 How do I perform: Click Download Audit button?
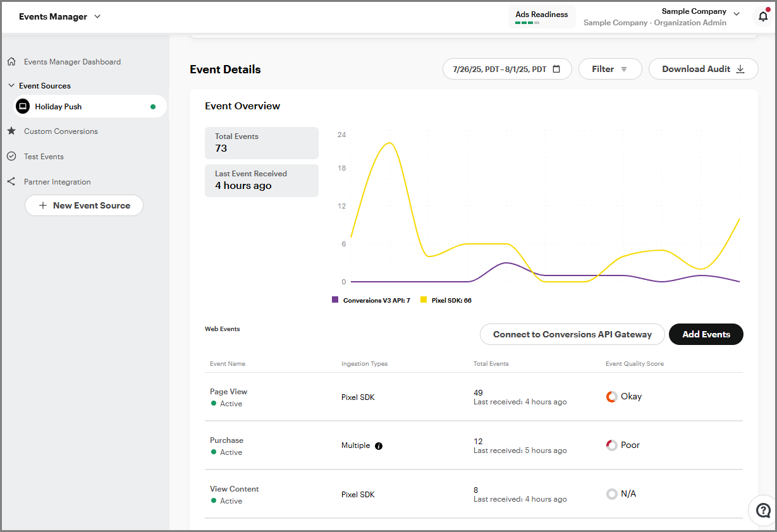(704, 69)
